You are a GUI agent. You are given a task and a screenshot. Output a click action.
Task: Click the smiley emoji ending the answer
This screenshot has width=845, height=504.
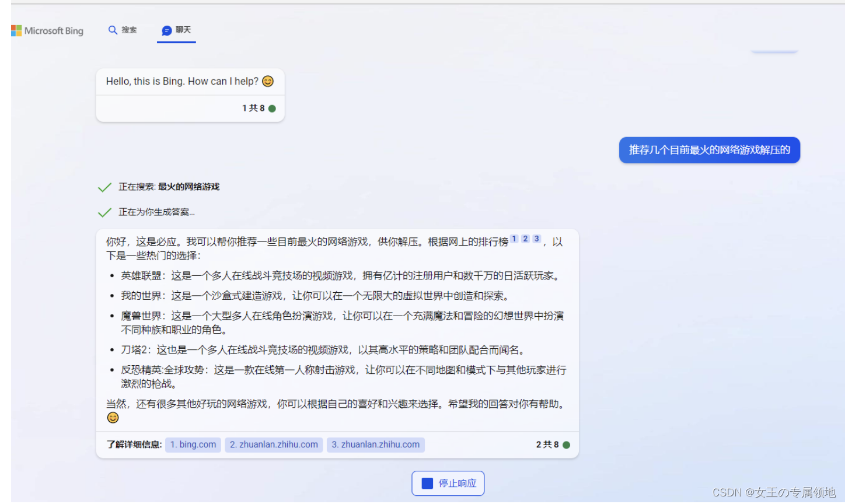pos(113,418)
